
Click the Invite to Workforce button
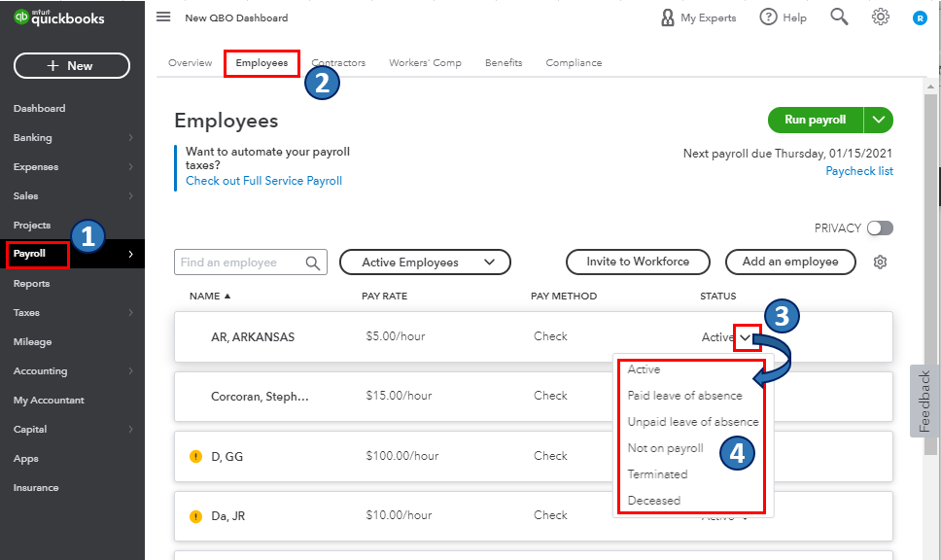638,262
